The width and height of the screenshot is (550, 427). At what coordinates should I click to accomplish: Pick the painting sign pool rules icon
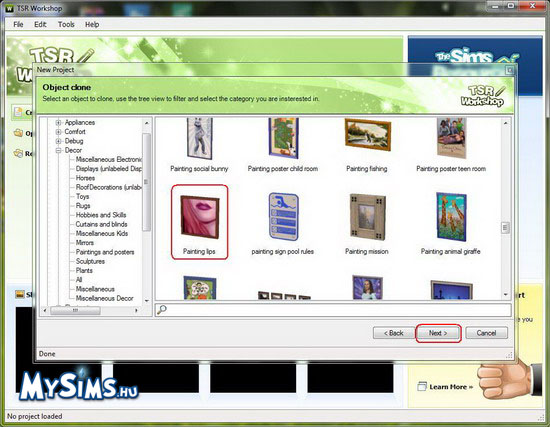tap(283, 216)
